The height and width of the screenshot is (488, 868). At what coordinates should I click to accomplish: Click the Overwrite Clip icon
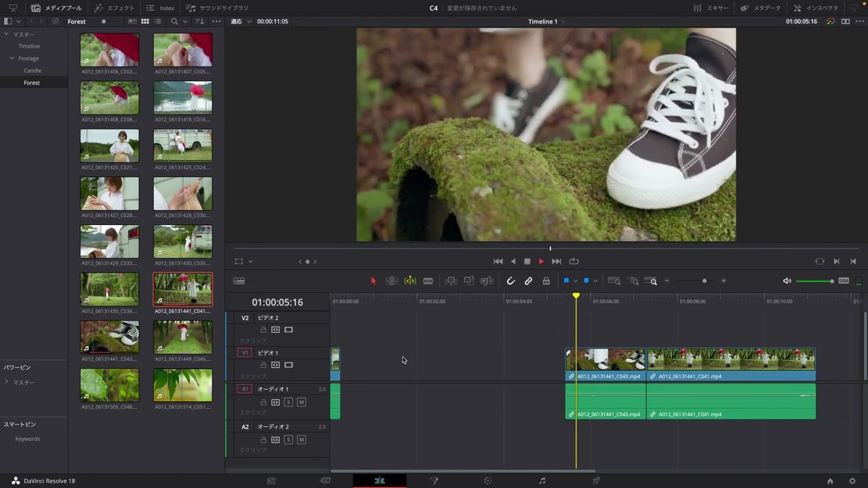469,281
